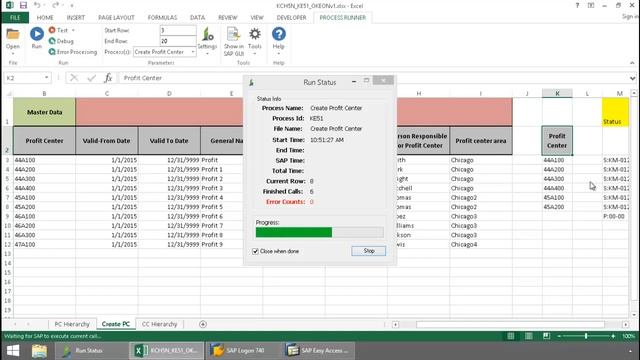Collapse the ribbon with the arrow
Viewport: 640px width, 360px height.
(632, 63)
